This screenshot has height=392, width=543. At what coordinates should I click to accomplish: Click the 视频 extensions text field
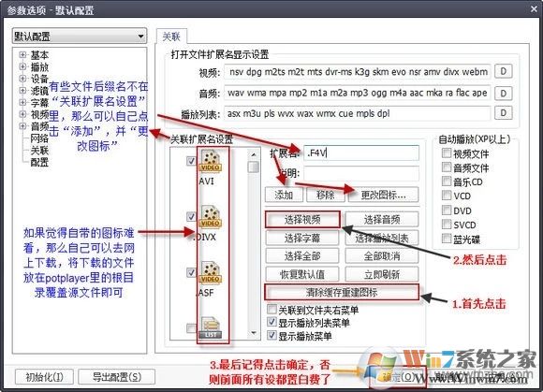[358, 72]
